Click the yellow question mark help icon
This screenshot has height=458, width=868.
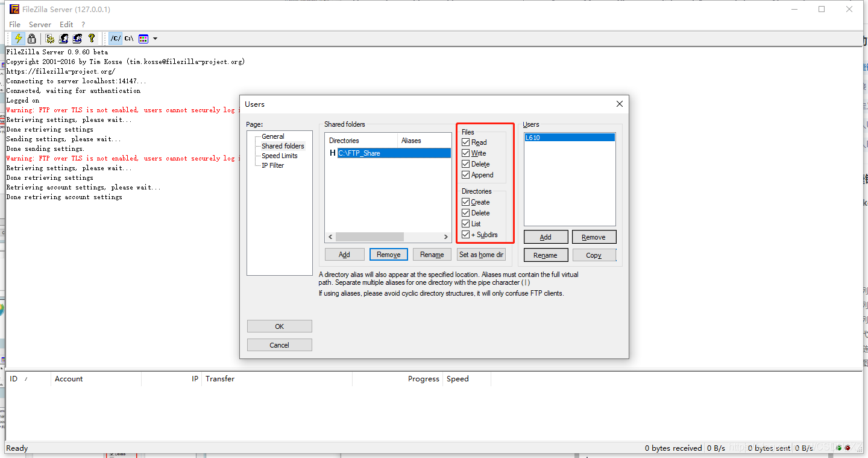[x=92, y=39]
